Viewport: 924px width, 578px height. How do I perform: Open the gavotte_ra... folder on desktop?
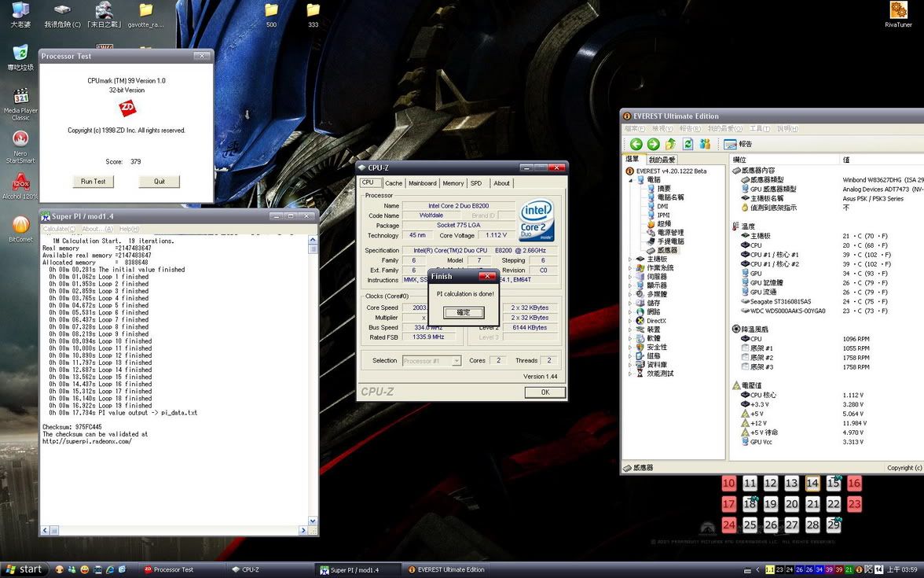pyautogui.click(x=145, y=16)
